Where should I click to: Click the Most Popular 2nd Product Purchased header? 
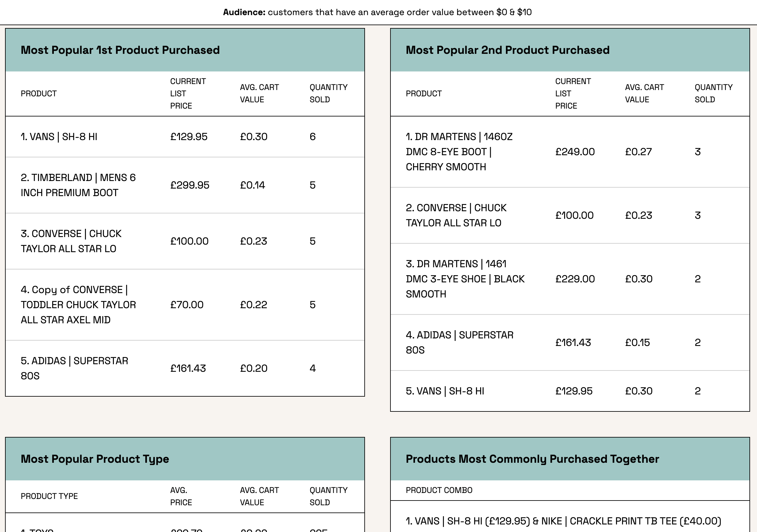pos(507,50)
